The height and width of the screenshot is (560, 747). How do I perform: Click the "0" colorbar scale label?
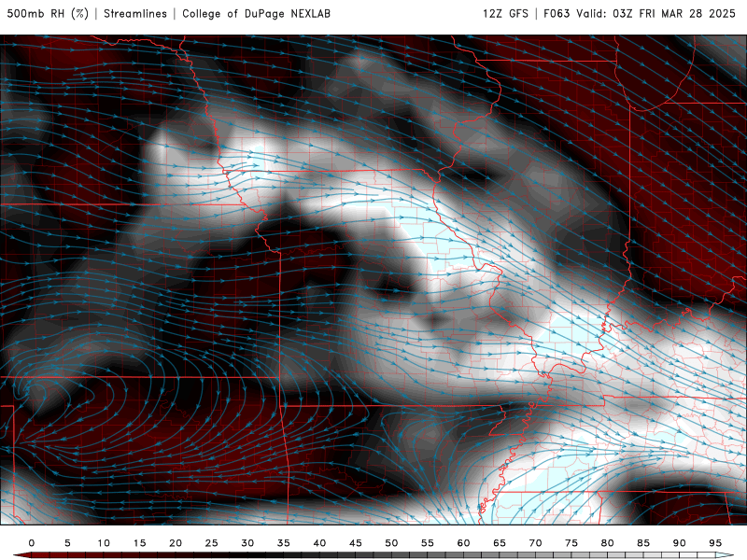(x=32, y=543)
